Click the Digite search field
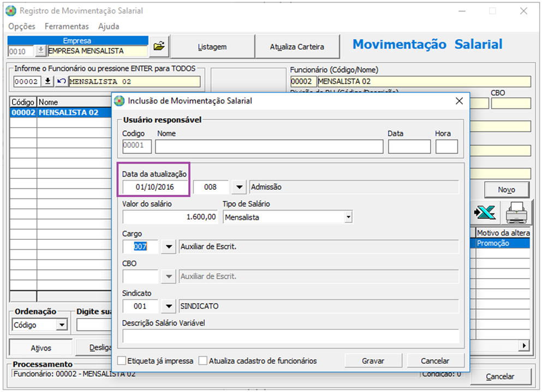The image size is (542, 392). [x=94, y=324]
